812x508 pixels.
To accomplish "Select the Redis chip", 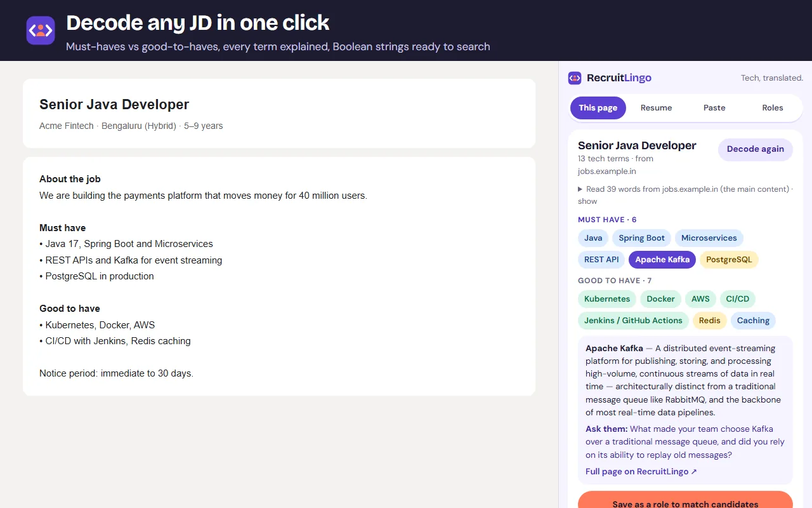I will tap(709, 321).
